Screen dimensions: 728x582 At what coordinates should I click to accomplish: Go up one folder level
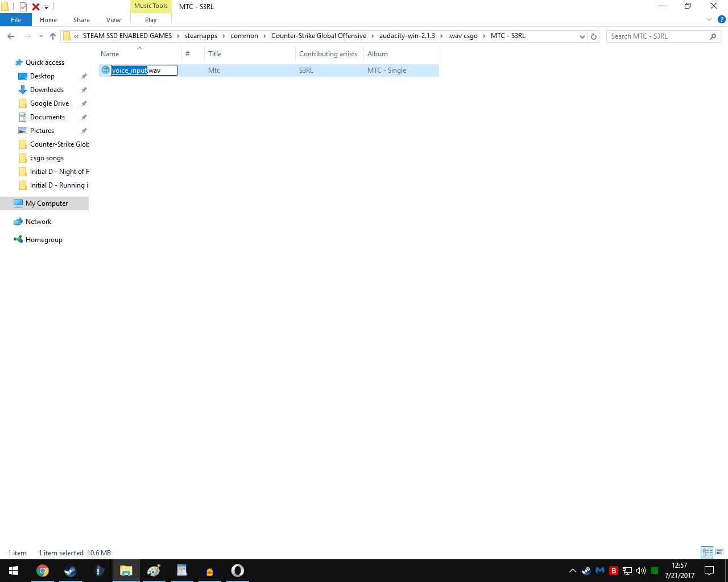pos(53,36)
